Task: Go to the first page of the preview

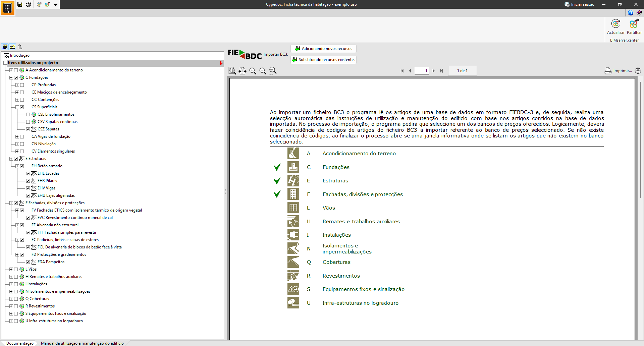Action: [x=402, y=71]
